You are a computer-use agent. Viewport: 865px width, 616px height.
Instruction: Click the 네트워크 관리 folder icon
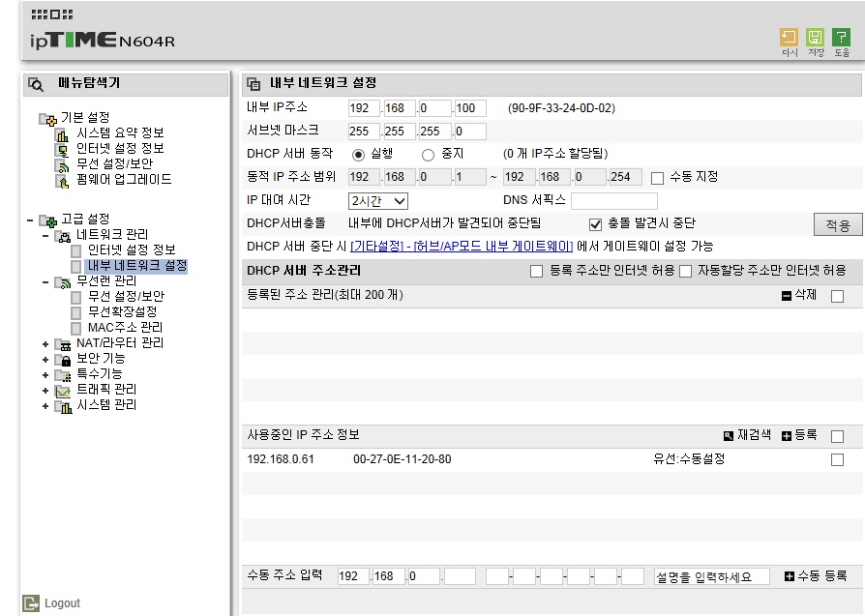pyautogui.click(x=63, y=236)
